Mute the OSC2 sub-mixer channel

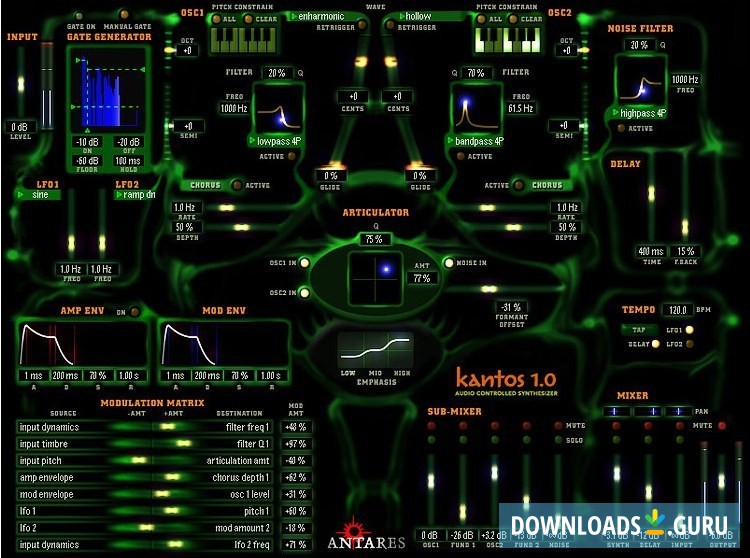pos(495,425)
